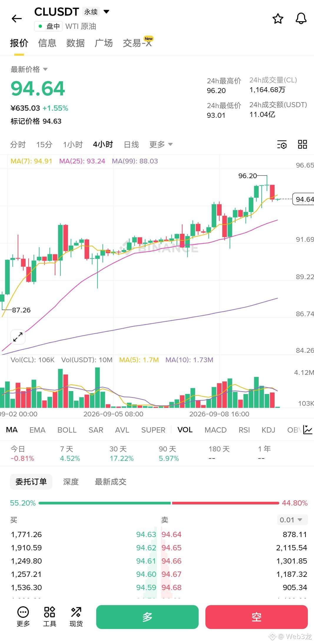Tap the back arrow icon
Viewport: 314px width, 644px height.
pos(17,19)
